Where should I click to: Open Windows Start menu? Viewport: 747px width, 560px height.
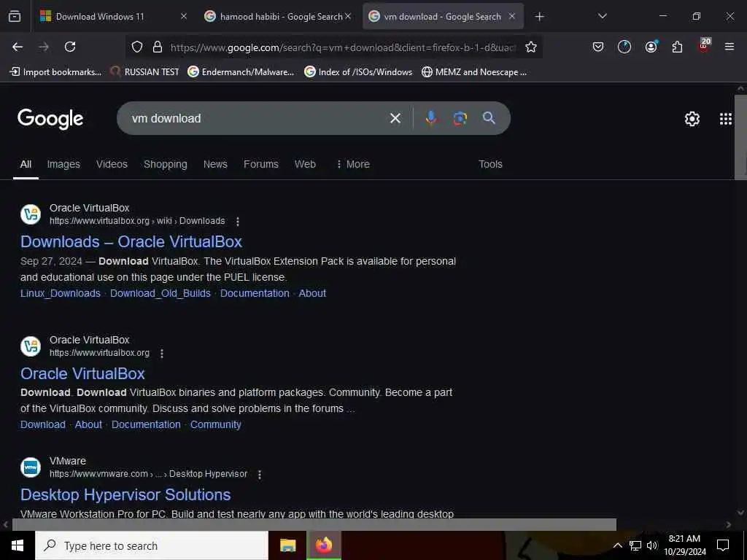18,545
